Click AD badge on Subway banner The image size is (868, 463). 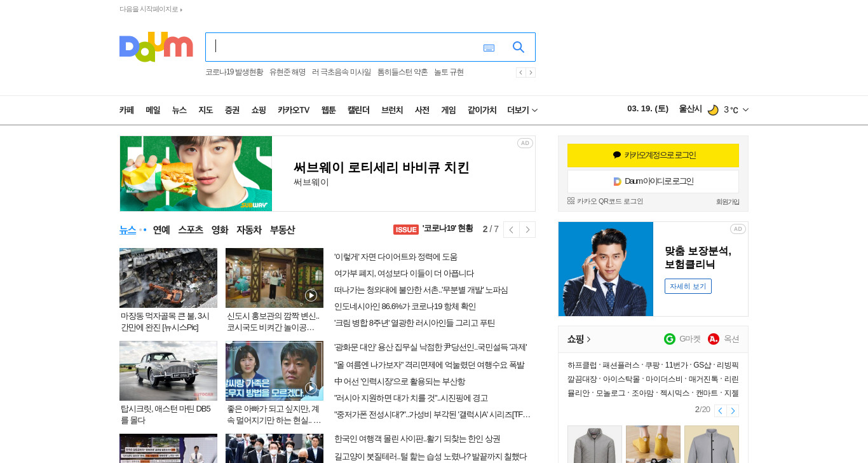point(525,143)
